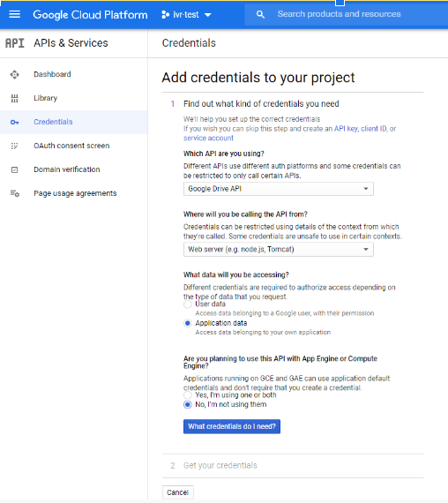Follow the service account link

click(x=208, y=138)
